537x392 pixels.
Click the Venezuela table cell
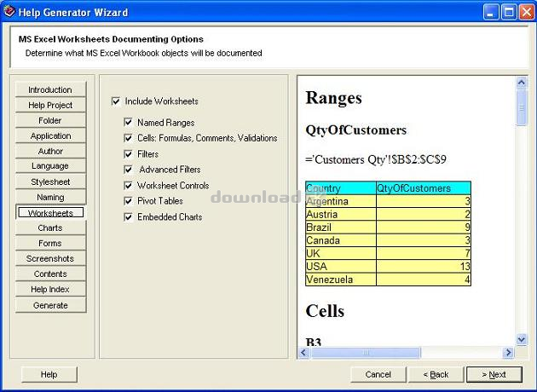(341, 280)
